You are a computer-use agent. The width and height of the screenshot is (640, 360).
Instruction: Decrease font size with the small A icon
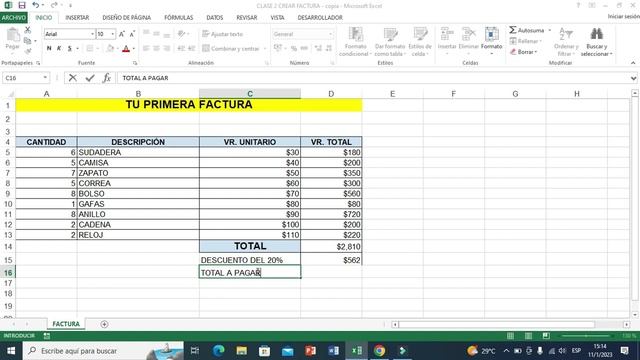(x=132, y=34)
